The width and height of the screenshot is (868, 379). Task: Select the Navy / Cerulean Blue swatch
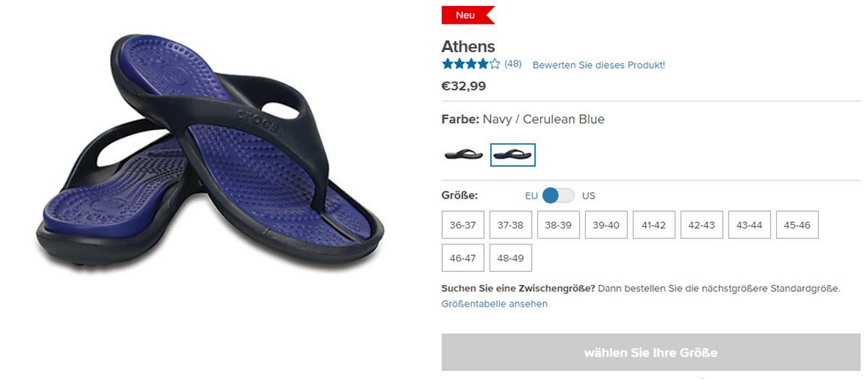[x=513, y=155]
